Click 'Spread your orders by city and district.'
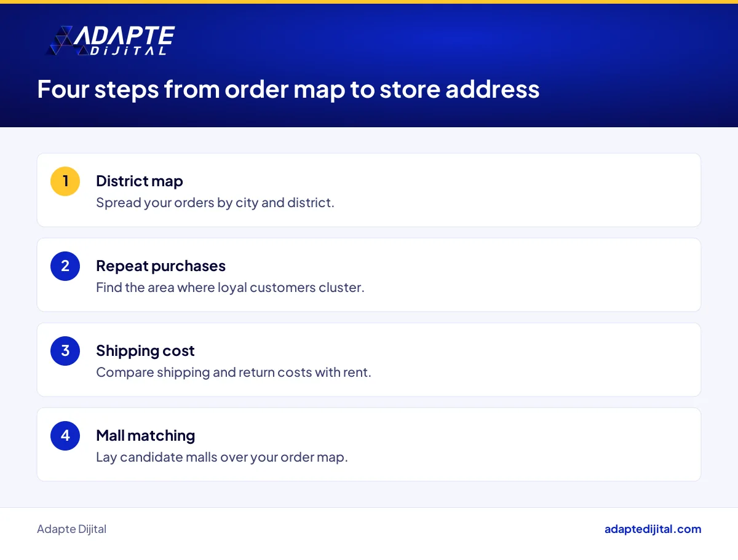 pos(215,203)
